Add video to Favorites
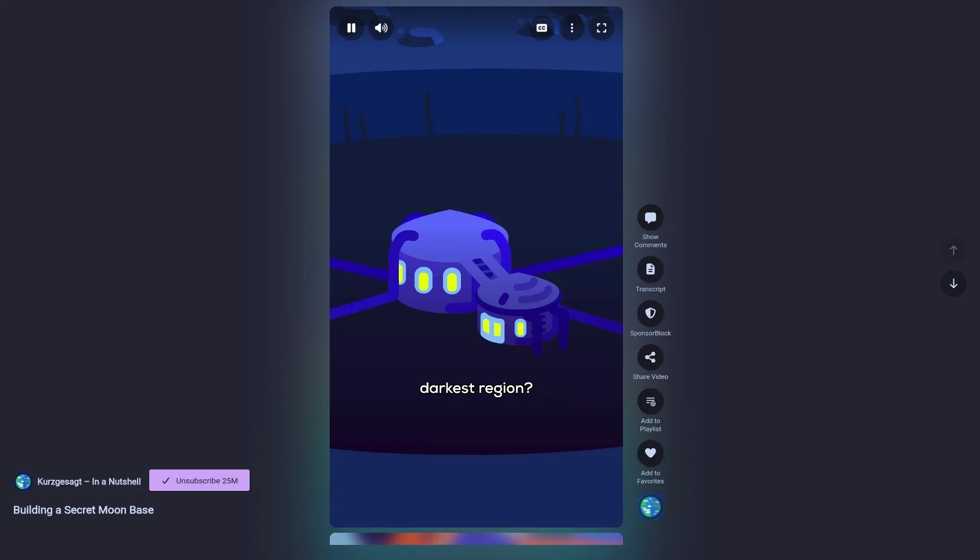The height and width of the screenshot is (560, 980). (x=650, y=453)
